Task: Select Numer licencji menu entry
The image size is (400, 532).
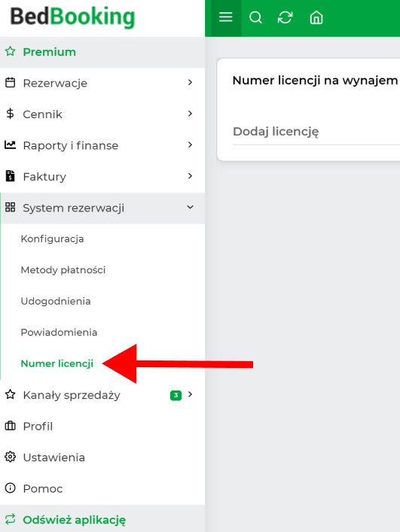Action: click(57, 363)
